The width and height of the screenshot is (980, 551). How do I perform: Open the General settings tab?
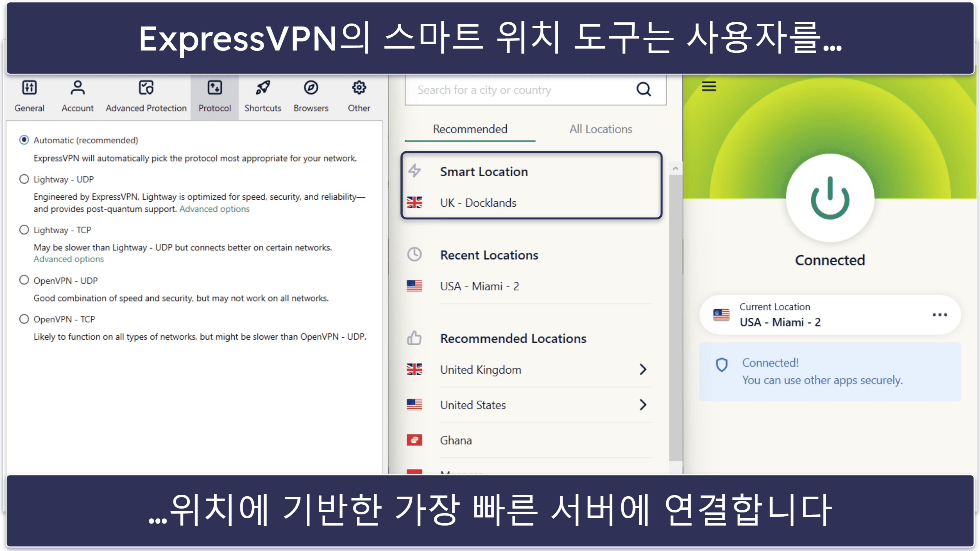pos(29,97)
